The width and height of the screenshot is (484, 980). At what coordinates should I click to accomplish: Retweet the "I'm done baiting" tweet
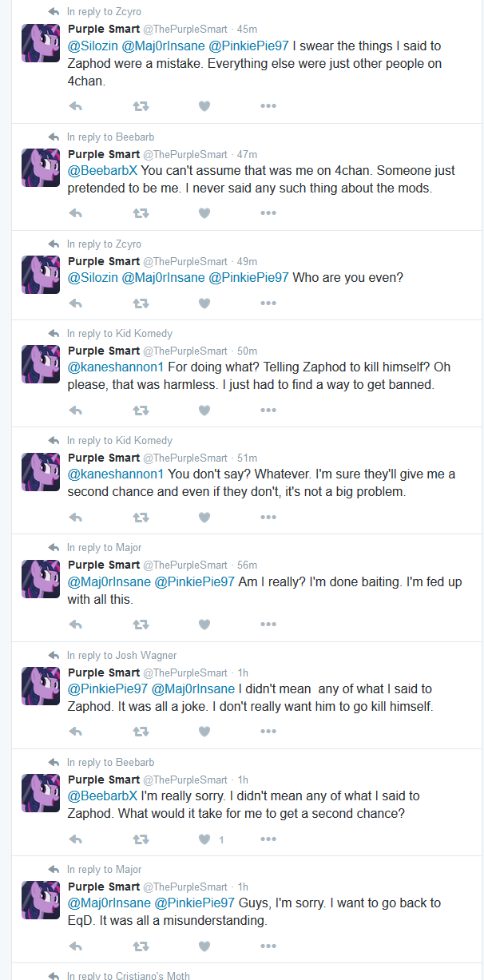pos(141,625)
